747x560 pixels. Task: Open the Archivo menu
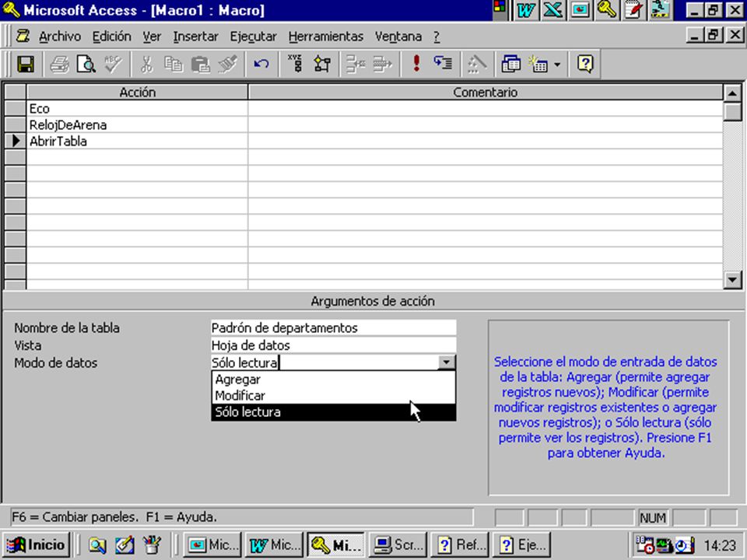(60, 37)
